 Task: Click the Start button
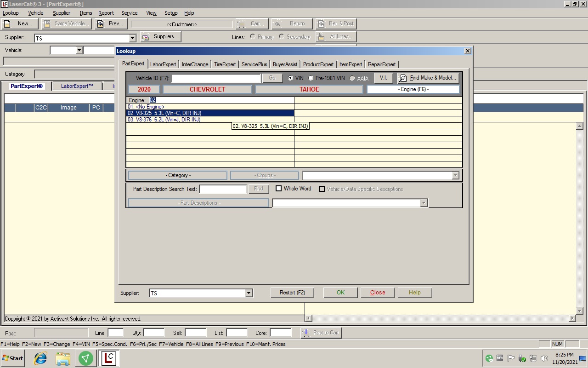click(x=12, y=358)
